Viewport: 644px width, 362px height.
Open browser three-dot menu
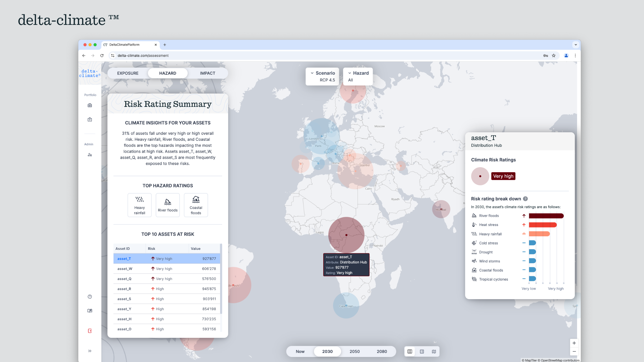tap(575, 56)
